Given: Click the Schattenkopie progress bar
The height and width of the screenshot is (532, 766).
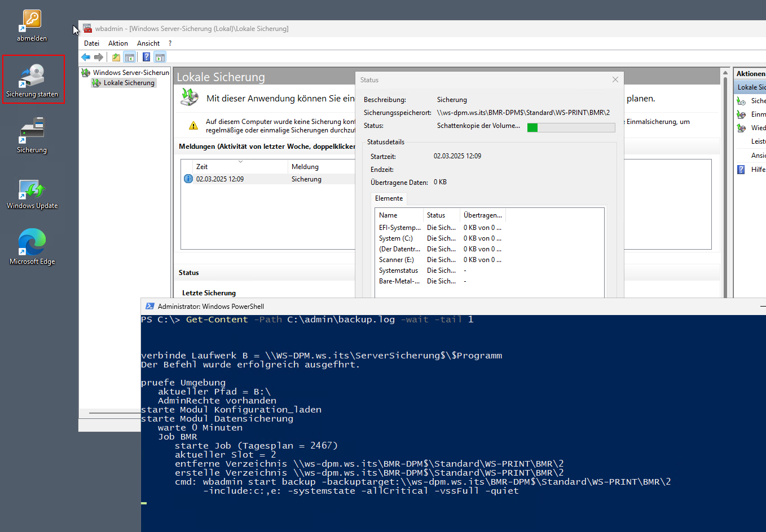Looking at the screenshot, I should pos(571,127).
